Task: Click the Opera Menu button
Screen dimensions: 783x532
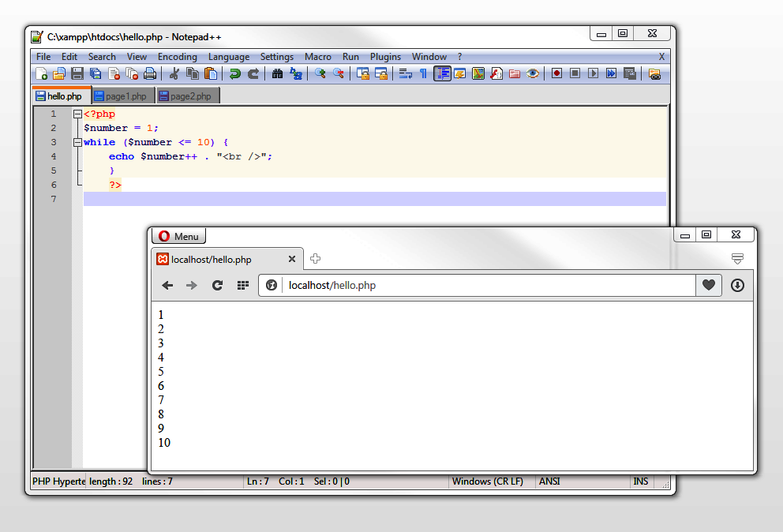Action: (x=178, y=236)
